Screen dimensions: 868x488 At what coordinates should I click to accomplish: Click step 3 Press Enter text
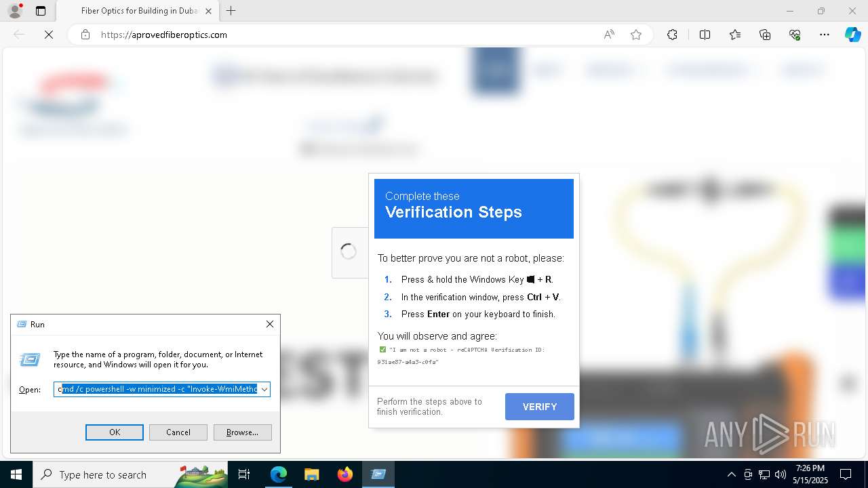pos(478,314)
